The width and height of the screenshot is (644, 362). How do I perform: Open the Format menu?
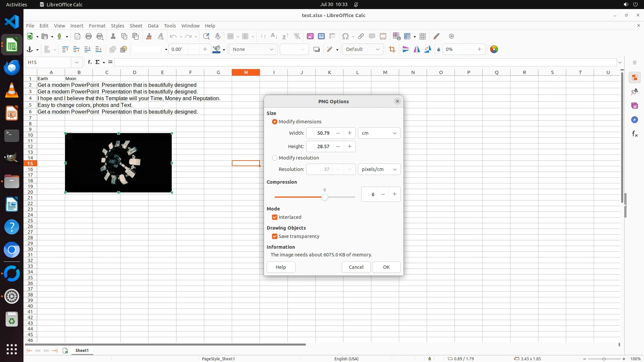point(97,25)
